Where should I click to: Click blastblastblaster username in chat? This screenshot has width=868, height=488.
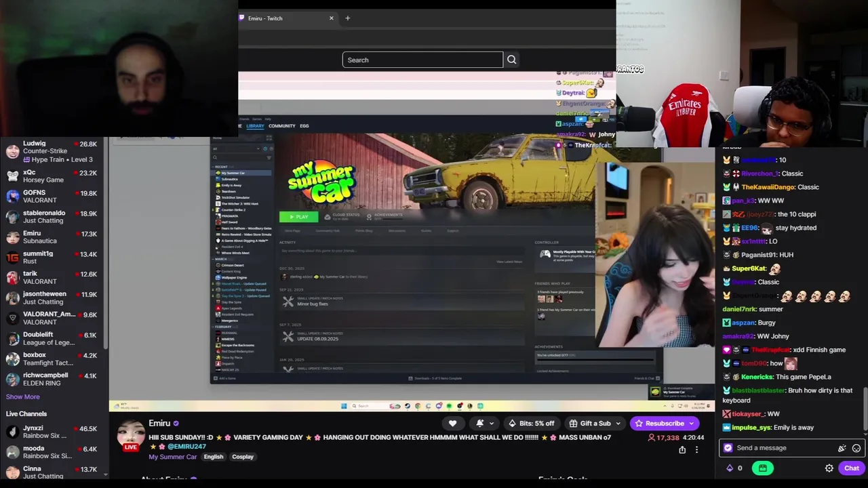click(x=758, y=390)
